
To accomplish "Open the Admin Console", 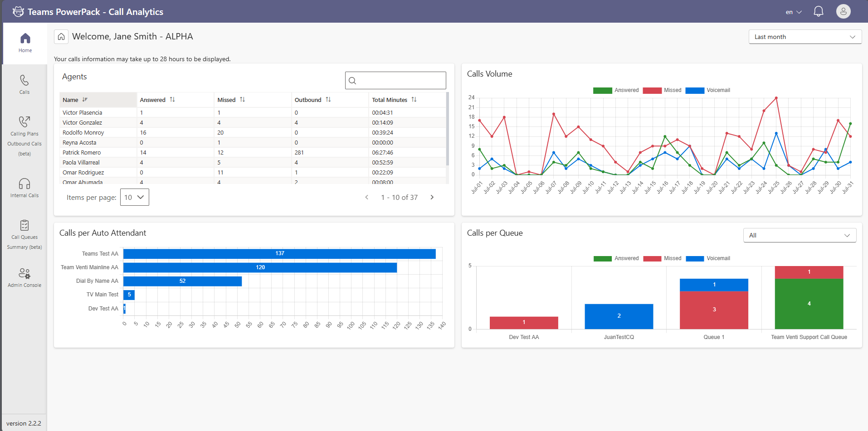I will coord(24,277).
